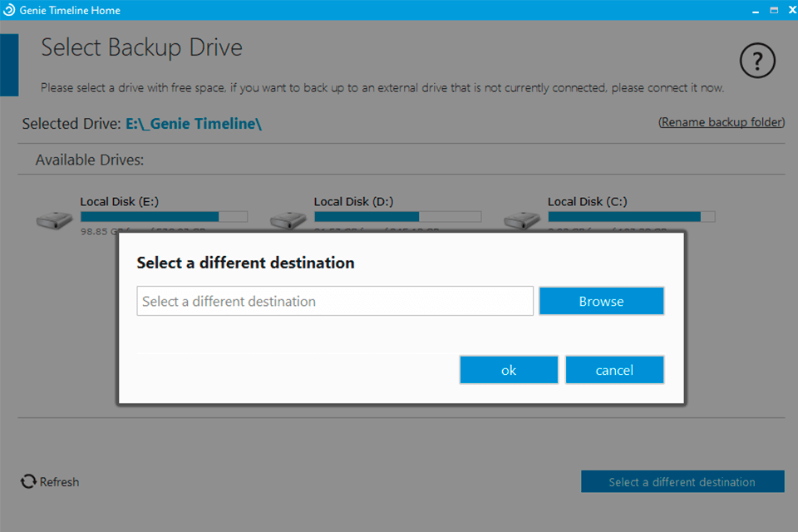The width and height of the screenshot is (798, 532).
Task: Click the Local Disk (C:) label
Action: tap(588, 202)
